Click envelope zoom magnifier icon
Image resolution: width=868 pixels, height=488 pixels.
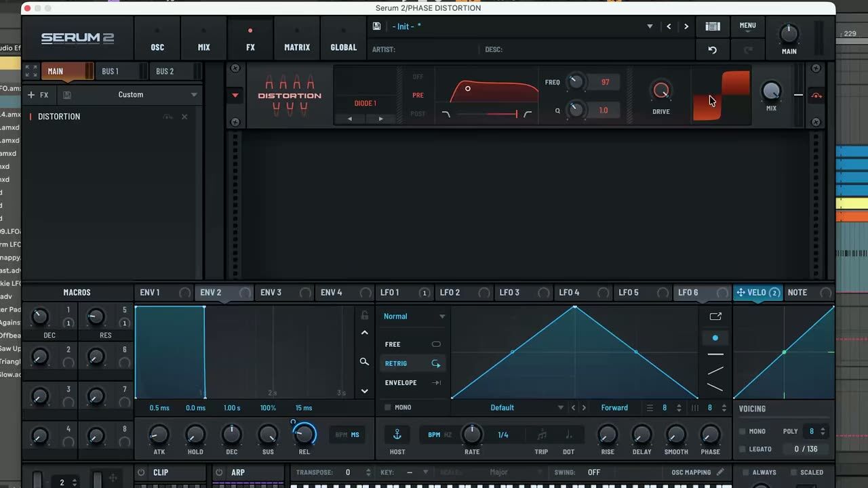point(364,362)
